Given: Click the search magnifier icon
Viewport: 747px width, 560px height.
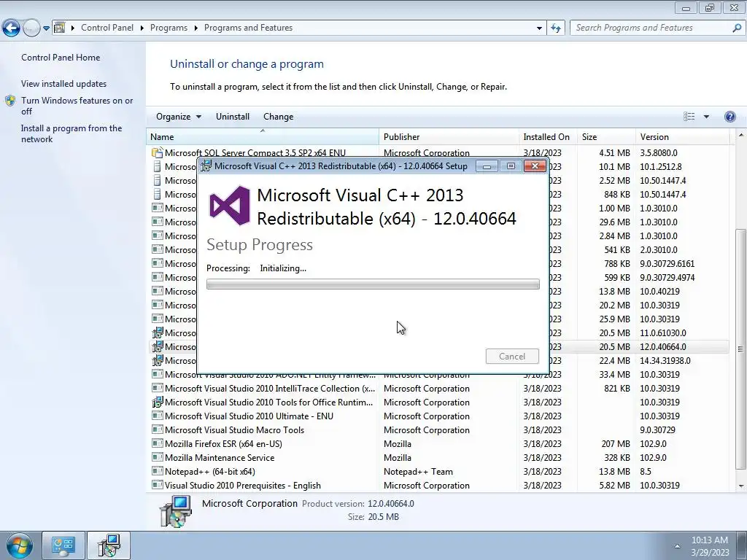Looking at the screenshot, I should pyautogui.click(x=737, y=28).
